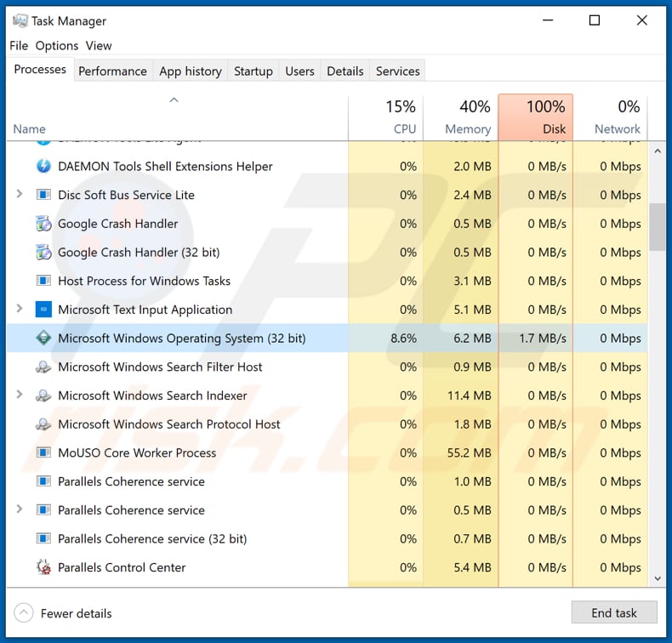Sort by the Disk column header

pos(535,117)
